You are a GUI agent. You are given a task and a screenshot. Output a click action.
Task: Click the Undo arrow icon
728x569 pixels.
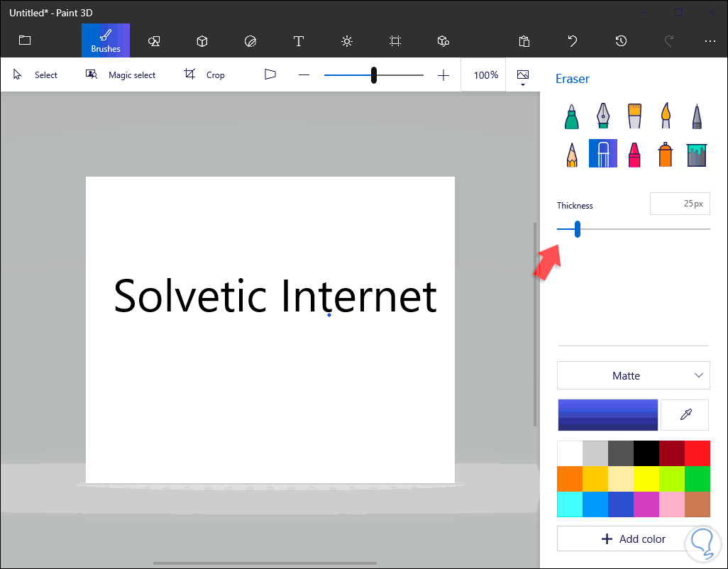pyautogui.click(x=573, y=41)
